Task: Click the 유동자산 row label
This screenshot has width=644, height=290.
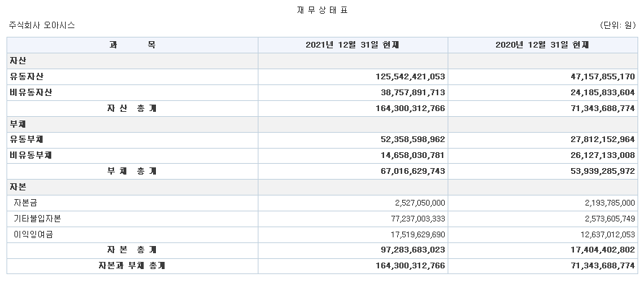Action: [27, 76]
